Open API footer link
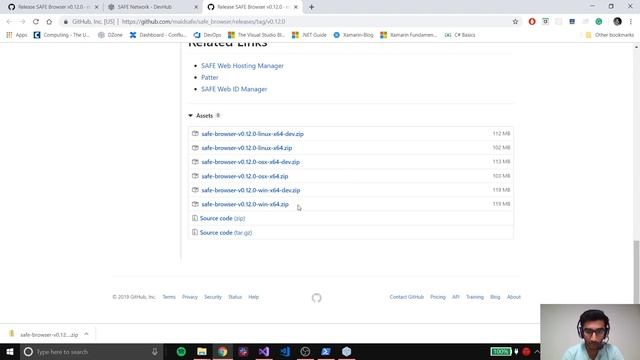Screen dimensions: 640x360 [x=456, y=297]
